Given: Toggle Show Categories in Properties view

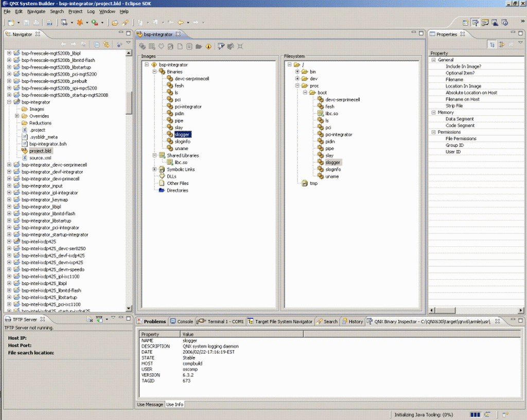Looking at the screenshot, I should point(492,44).
